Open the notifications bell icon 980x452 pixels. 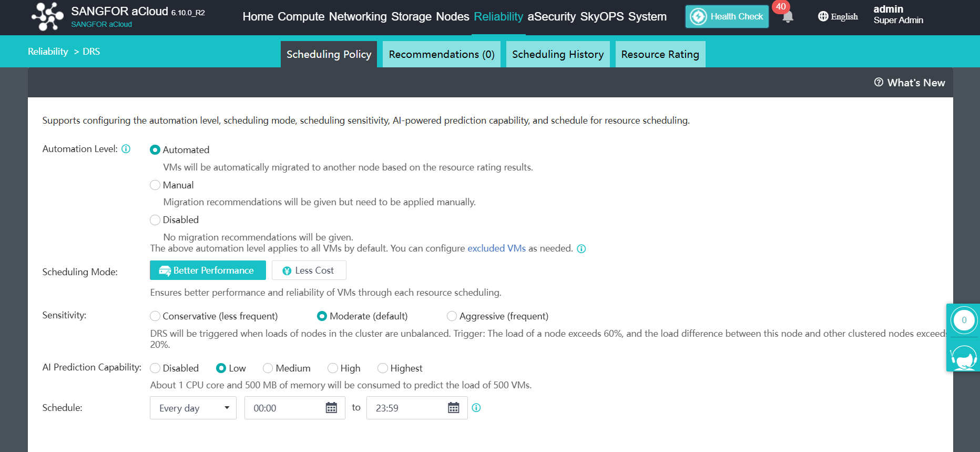click(x=787, y=17)
